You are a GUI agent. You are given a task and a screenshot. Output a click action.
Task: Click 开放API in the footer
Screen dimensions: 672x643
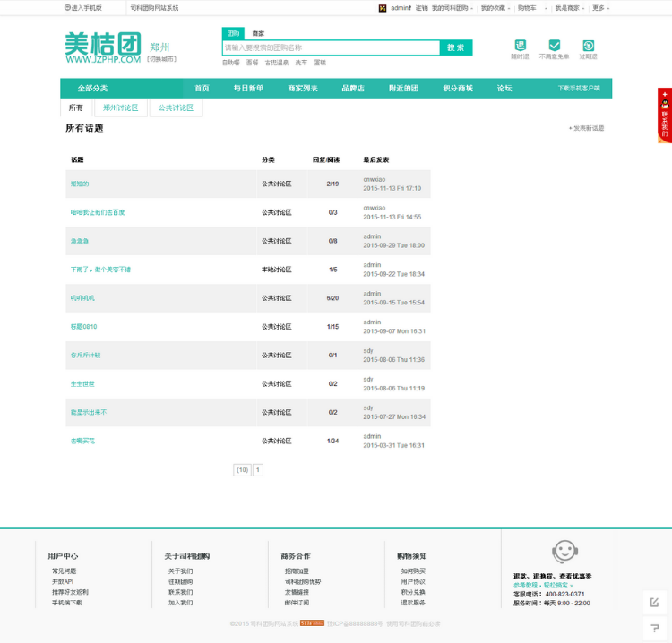[63, 582]
